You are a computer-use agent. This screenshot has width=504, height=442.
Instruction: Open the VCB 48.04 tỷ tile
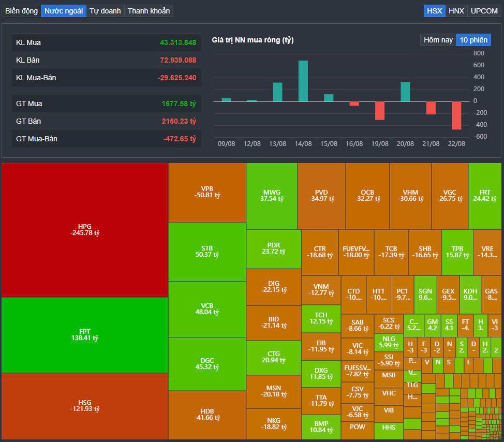207,309
